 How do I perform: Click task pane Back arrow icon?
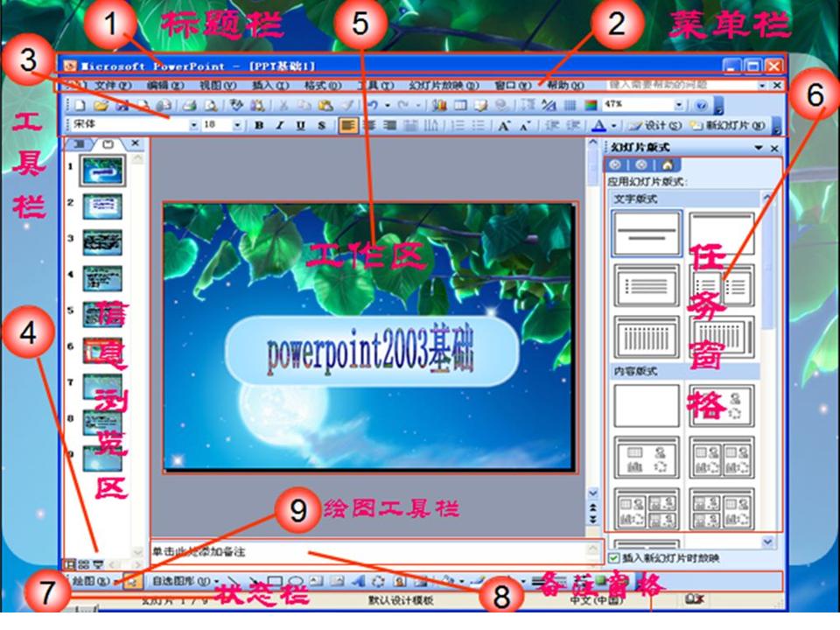(x=615, y=165)
